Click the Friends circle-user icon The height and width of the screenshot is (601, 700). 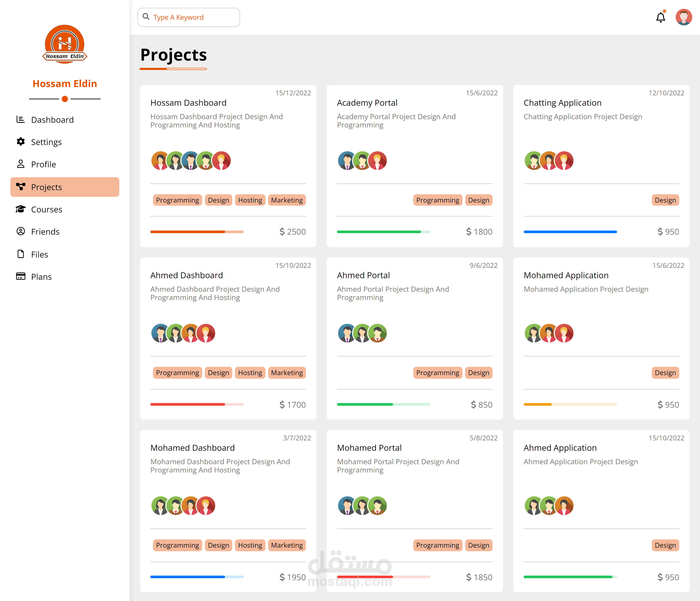[21, 231]
